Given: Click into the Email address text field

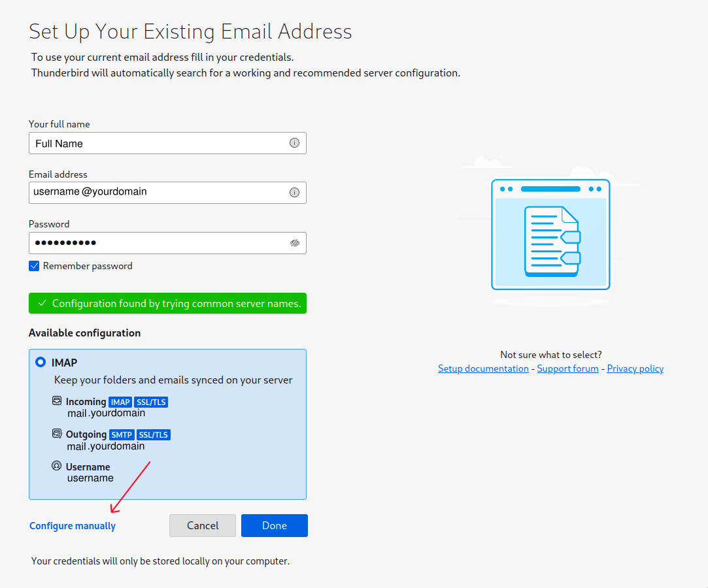Looking at the screenshot, I should (x=157, y=193).
